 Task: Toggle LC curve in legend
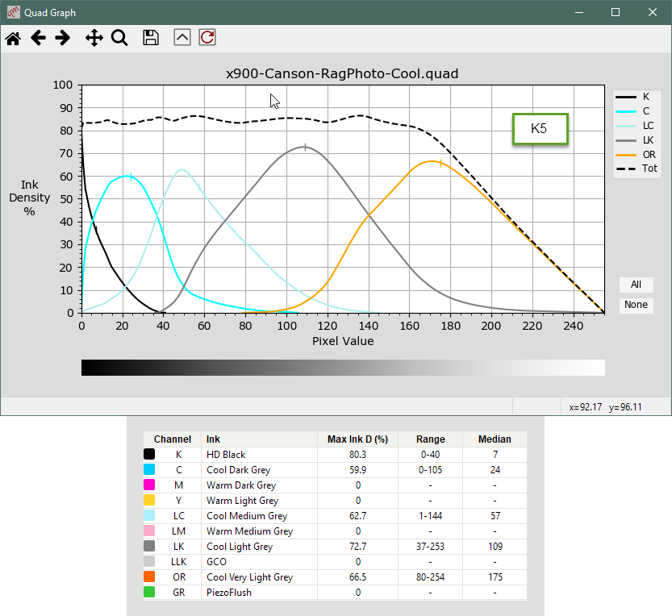click(x=636, y=126)
